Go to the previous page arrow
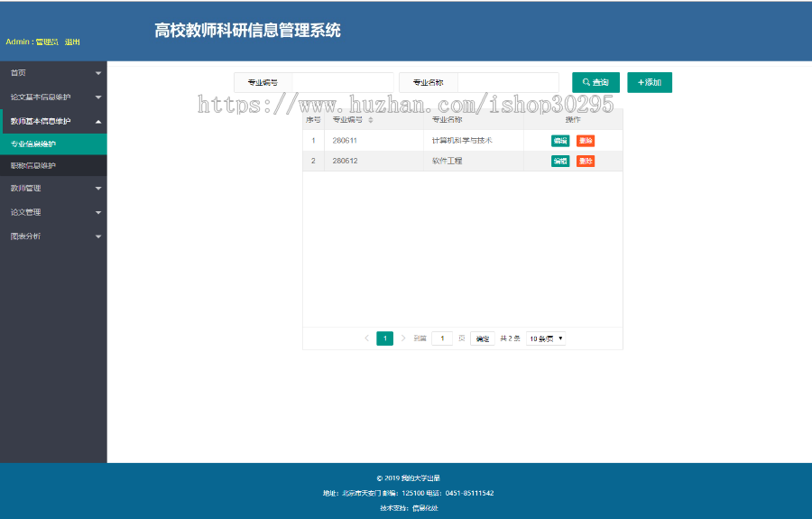This screenshot has width=812, height=519. pos(366,338)
